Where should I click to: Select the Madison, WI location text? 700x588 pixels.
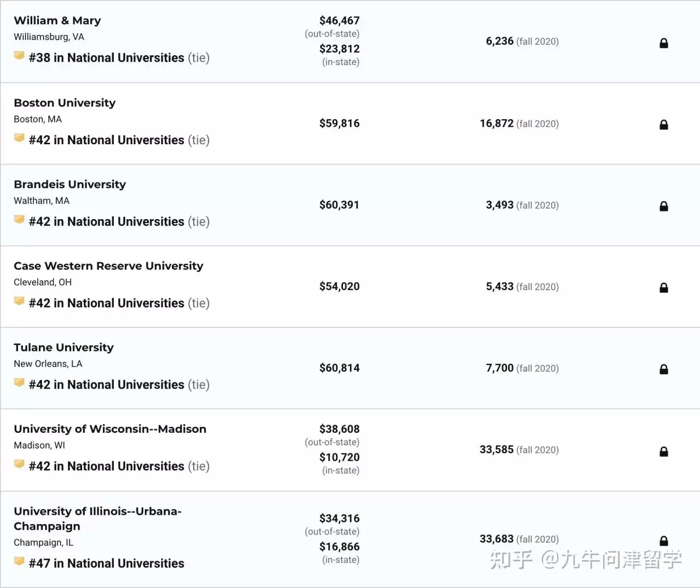click(x=39, y=445)
